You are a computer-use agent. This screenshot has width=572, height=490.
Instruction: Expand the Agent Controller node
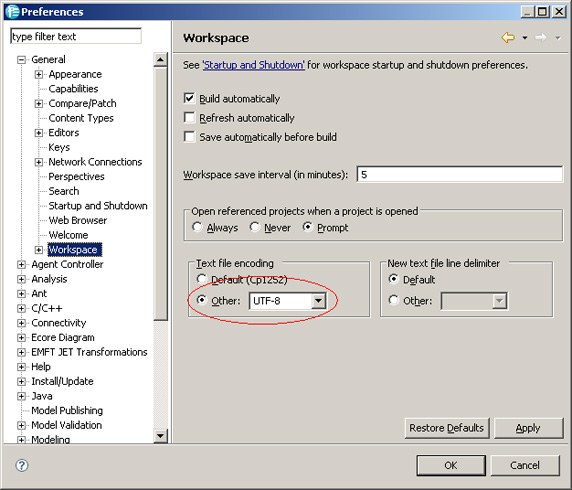click(22, 265)
